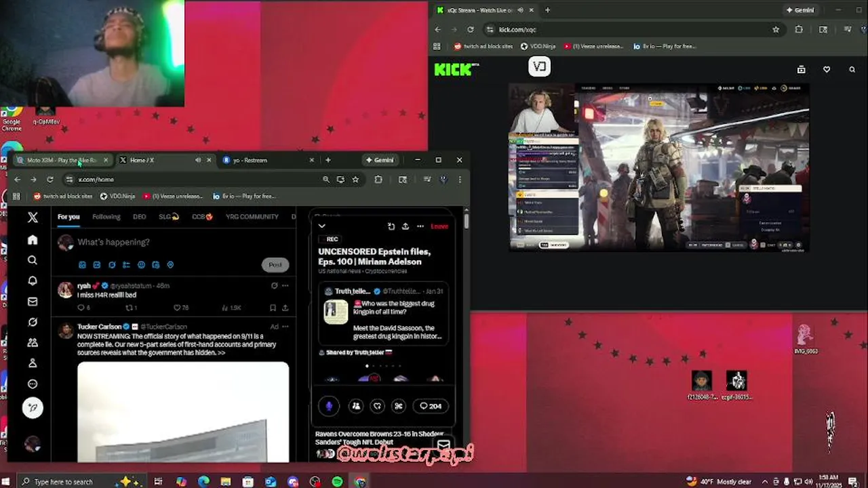Screen dimensions: 868x488
Task: Mute the Home / X tab audio
Action: pyautogui.click(x=197, y=161)
